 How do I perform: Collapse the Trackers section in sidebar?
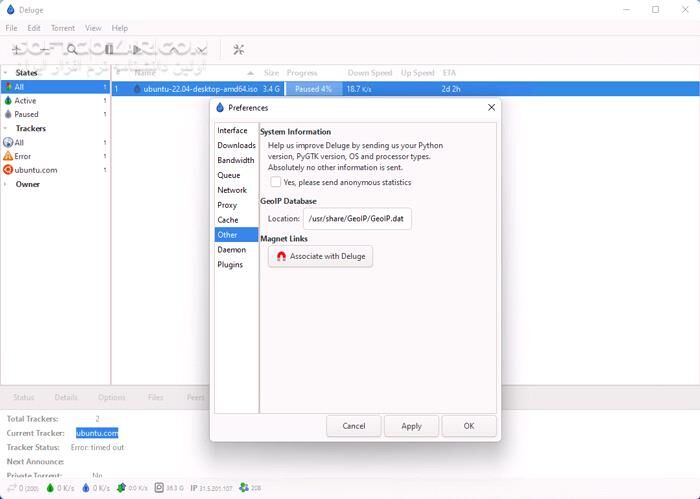(x=6, y=129)
